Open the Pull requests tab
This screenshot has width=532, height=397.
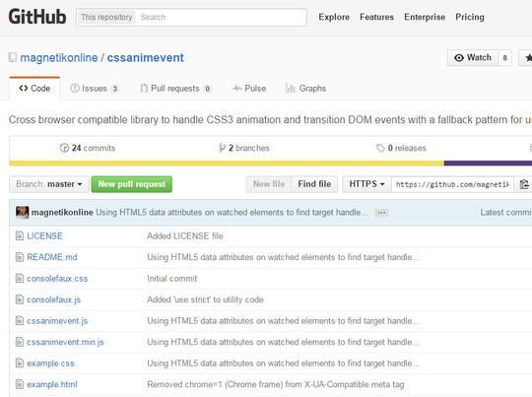click(x=175, y=89)
